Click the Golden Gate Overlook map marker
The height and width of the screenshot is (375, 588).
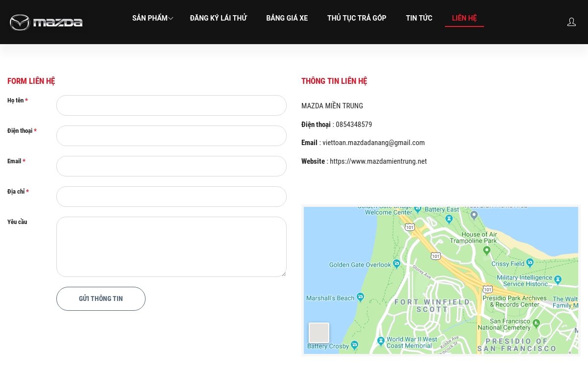397,264
